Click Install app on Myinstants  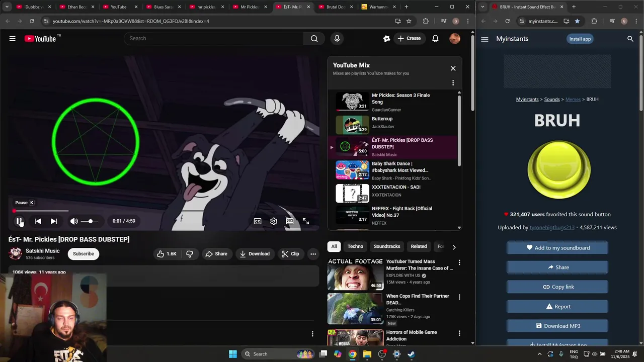click(580, 39)
